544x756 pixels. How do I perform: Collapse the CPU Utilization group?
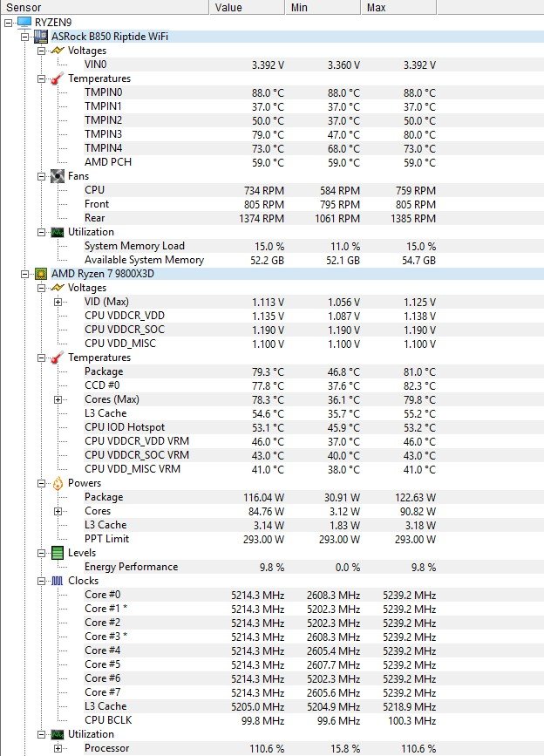pos(42,734)
